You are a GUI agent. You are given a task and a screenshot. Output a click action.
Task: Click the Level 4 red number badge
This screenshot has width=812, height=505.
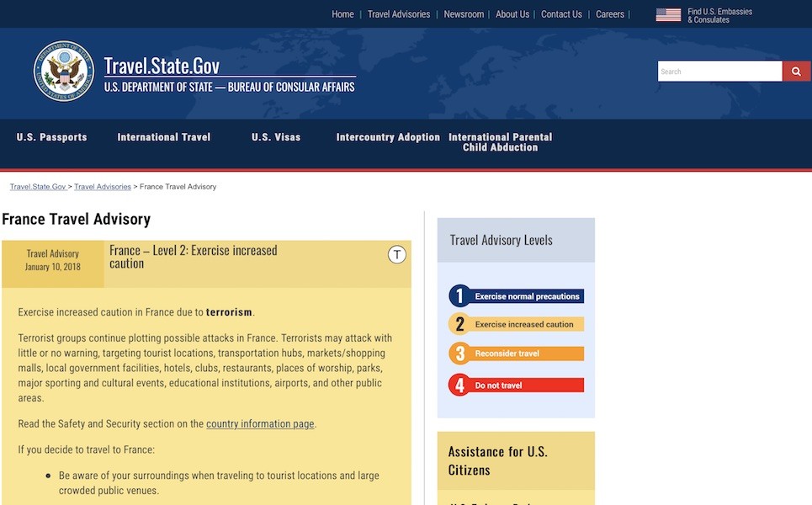click(x=459, y=385)
